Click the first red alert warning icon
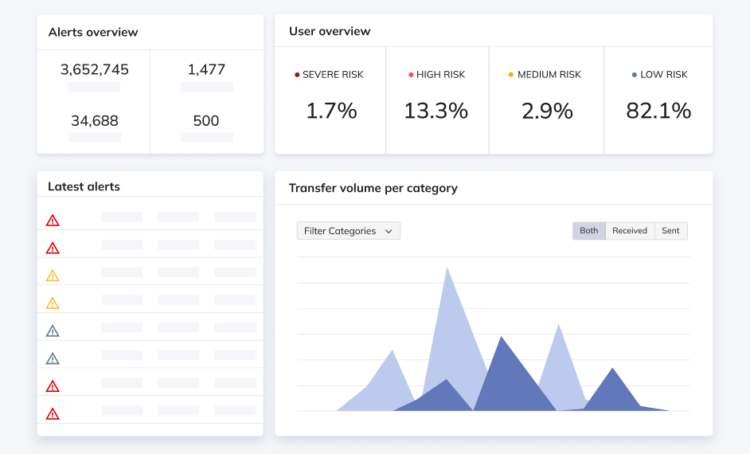The width and height of the screenshot is (750, 454). pyautogui.click(x=53, y=221)
